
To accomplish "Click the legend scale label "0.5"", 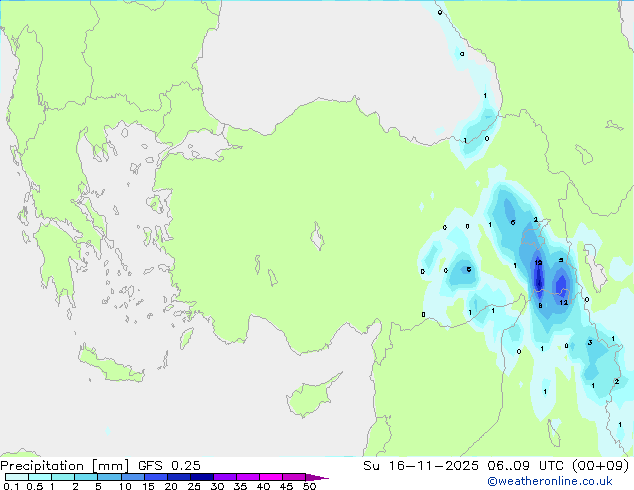I will [x=35, y=486].
